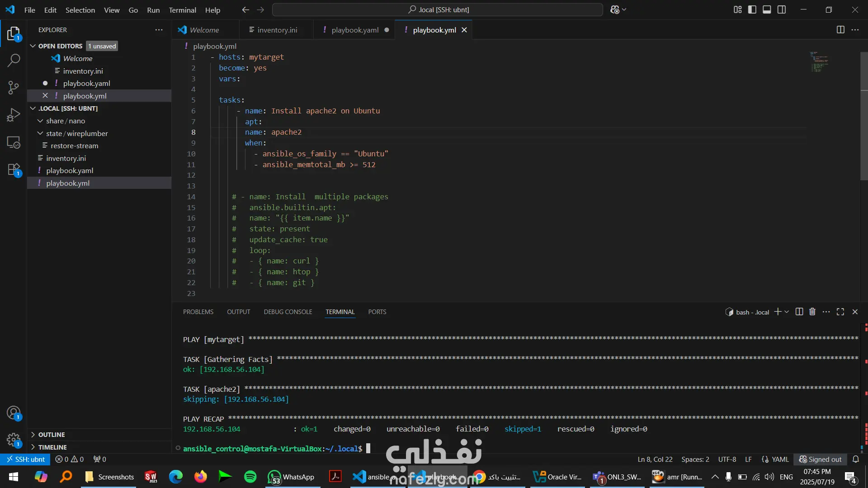This screenshot has width=868, height=488.
Task: Open Extensions view
Action: (14, 170)
